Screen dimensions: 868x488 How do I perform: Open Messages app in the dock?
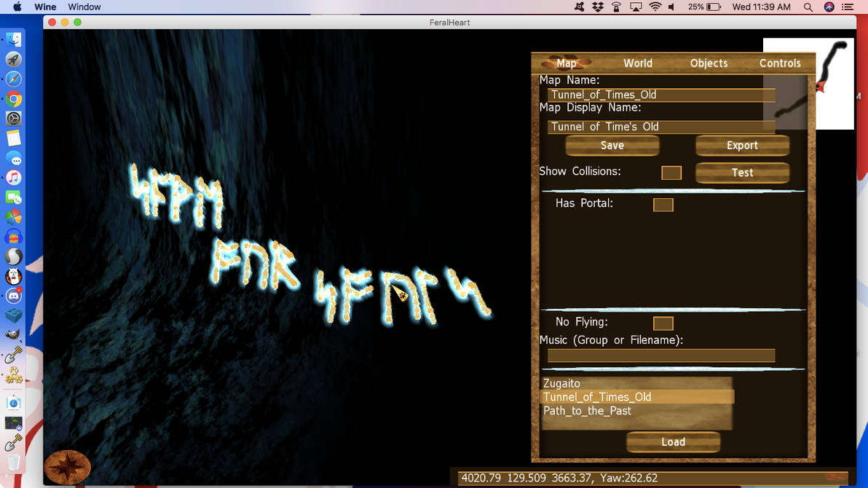(14, 159)
